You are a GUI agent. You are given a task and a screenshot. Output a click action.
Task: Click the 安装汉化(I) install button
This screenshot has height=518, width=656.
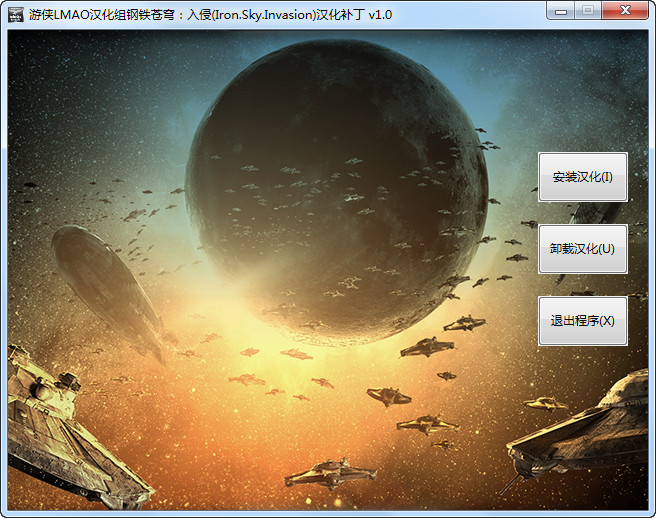pyautogui.click(x=582, y=177)
